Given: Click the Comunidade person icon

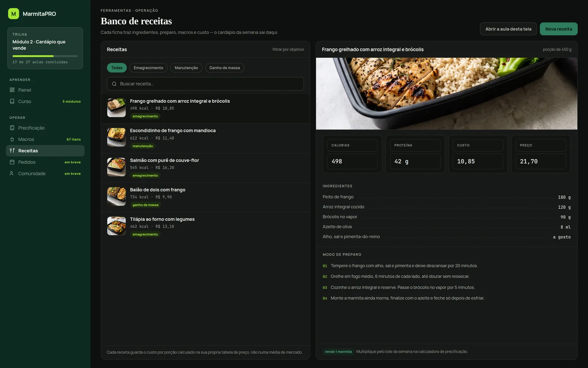Looking at the screenshot, I should (x=12, y=173).
